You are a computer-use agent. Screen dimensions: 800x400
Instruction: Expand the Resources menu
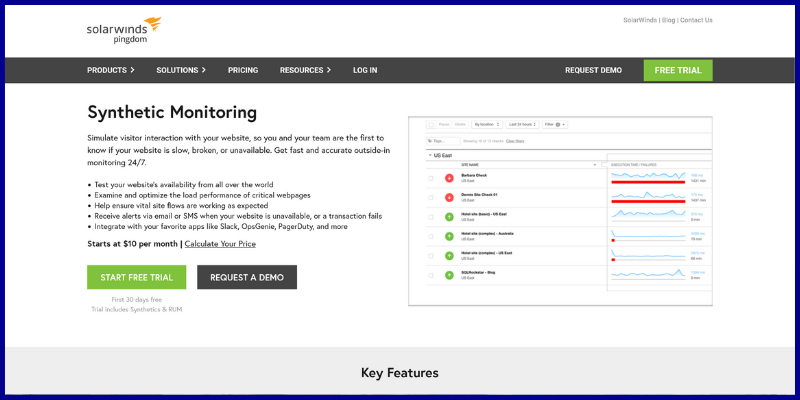(305, 70)
